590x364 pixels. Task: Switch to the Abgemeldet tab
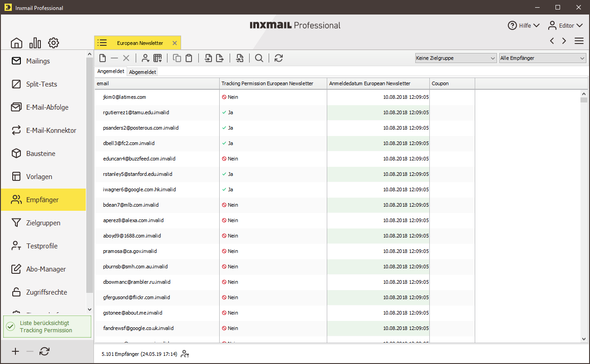click(143, 72)
